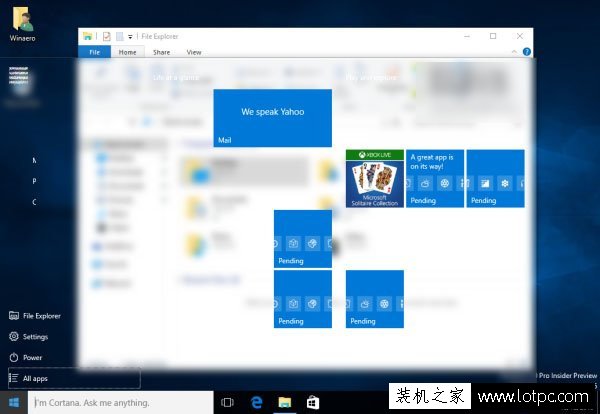Close the File Explorer window
This screenshot has height=414, width=600.
[x=520, y=36]
